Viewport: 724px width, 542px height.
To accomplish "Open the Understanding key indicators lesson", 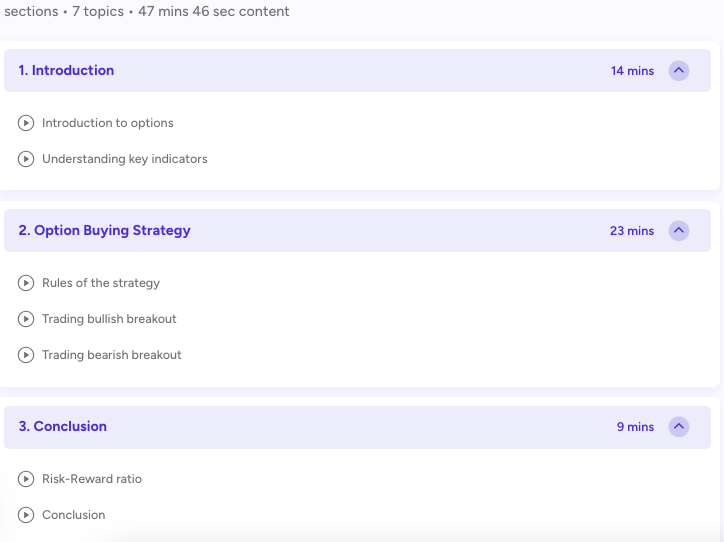I will pyautogui.click(x=125, y=159).
